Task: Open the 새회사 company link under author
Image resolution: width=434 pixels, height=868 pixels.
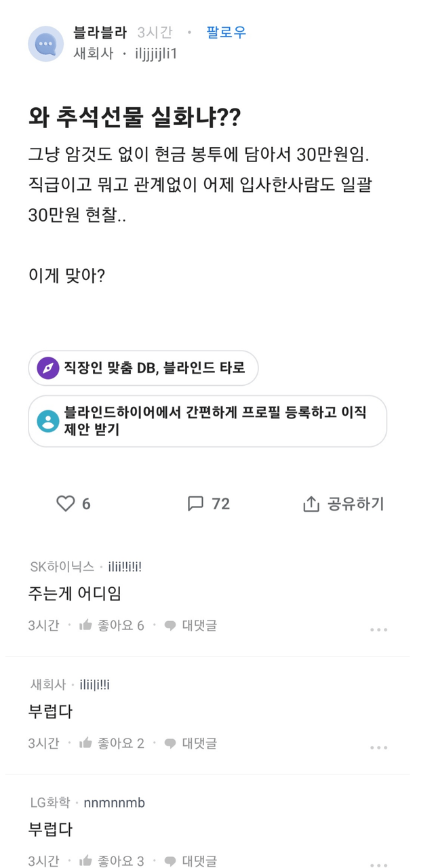Action: pyautogui.click(x=94, y=54)
